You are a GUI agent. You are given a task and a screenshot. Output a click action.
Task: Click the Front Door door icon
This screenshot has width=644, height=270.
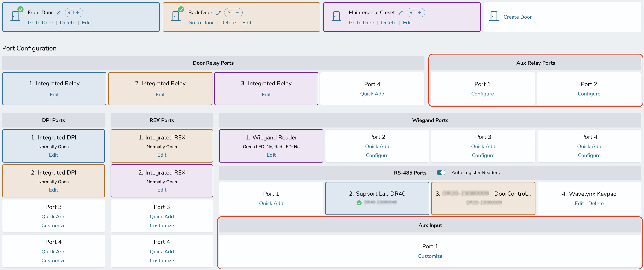(x=15, y=16)
